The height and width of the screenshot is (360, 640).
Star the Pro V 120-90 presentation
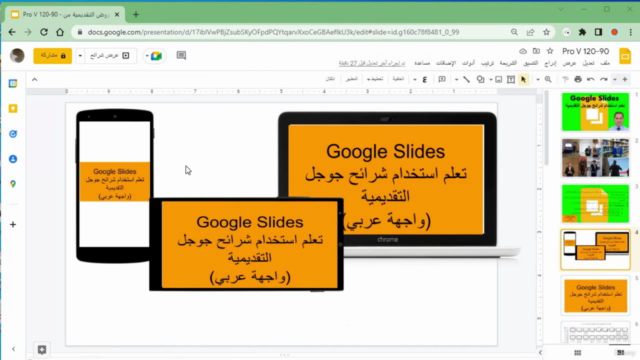(550, 51)
